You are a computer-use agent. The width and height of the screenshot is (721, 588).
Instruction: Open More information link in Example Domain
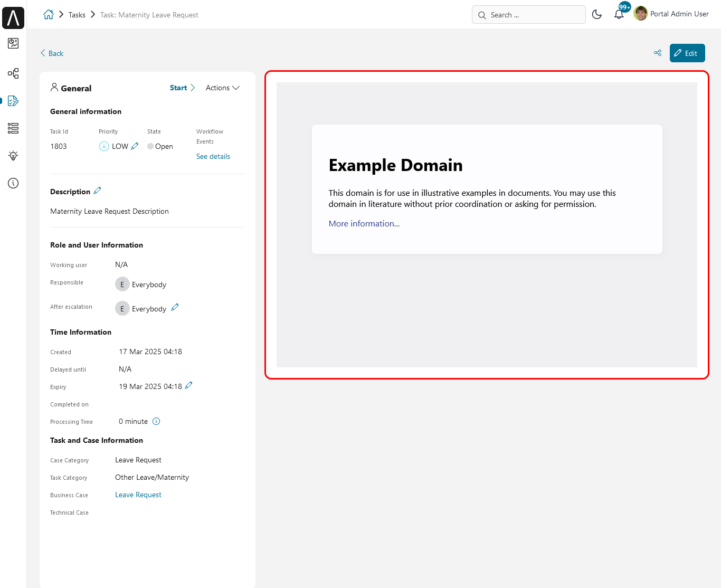pyautogui.click(x=364, y=223)
